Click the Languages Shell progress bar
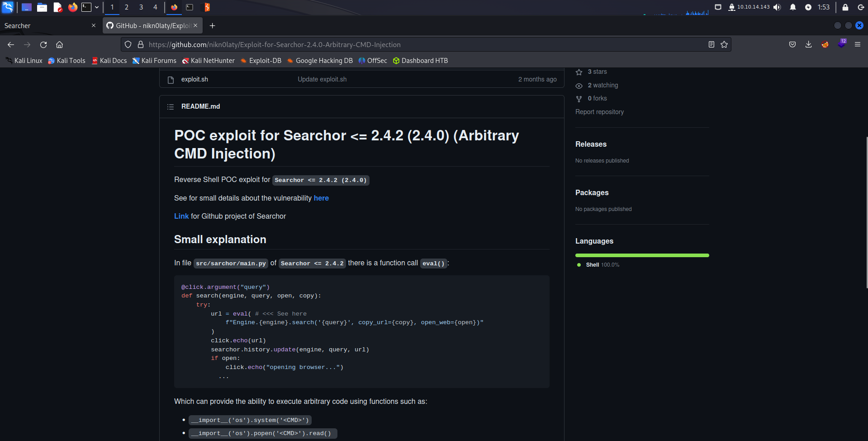Image resolution: width=868 pixels, height=441 pixels. tap(642, 255)
